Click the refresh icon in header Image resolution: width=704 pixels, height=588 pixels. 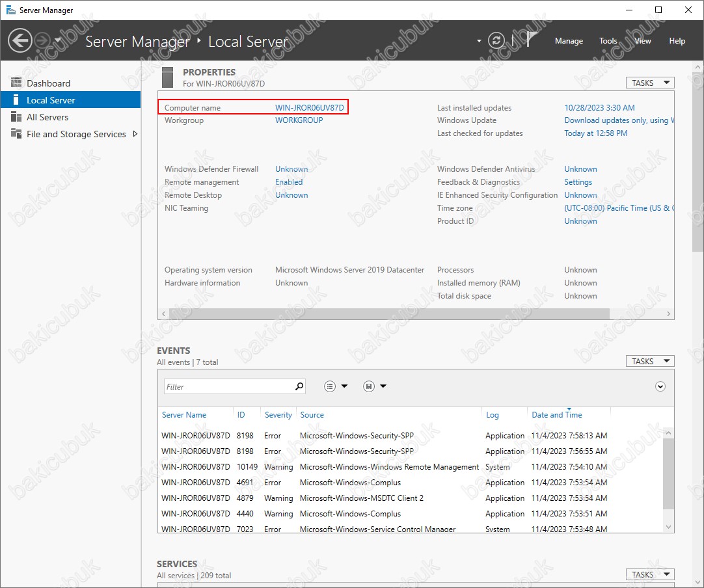pos(496,41)
